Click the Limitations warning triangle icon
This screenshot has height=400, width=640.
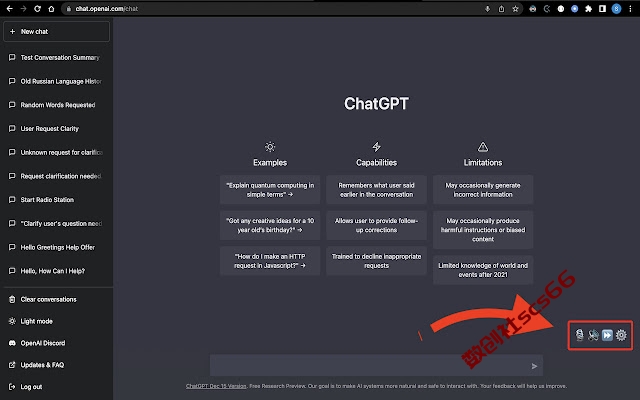(x=483, y=147)
